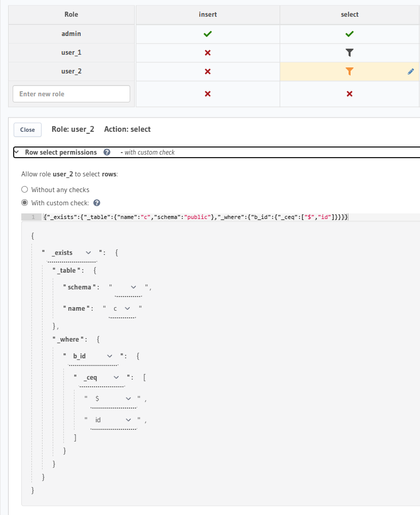The width and height of the screenshot is (420, 515).
Task: Click user_1's dark select filter icon
Action: pos(349,52)
